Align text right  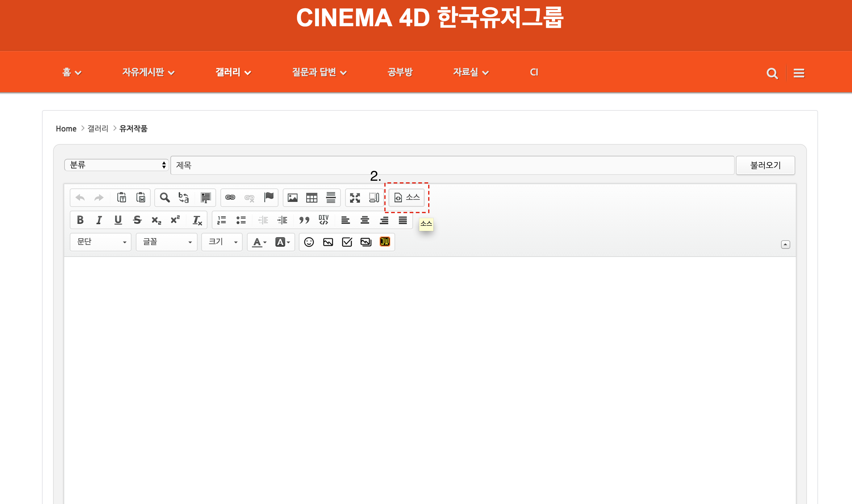[384, 220]
